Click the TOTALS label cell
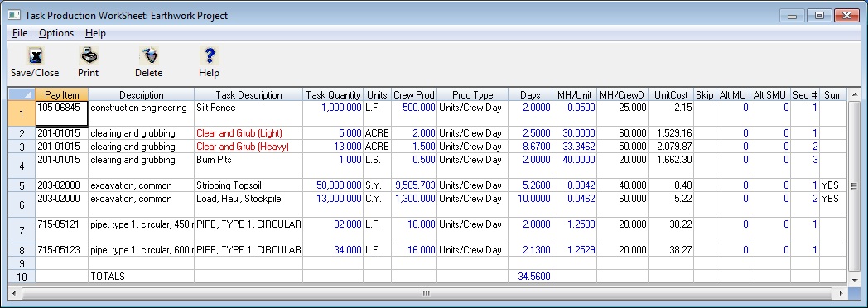868x308 pixels. 141,277
